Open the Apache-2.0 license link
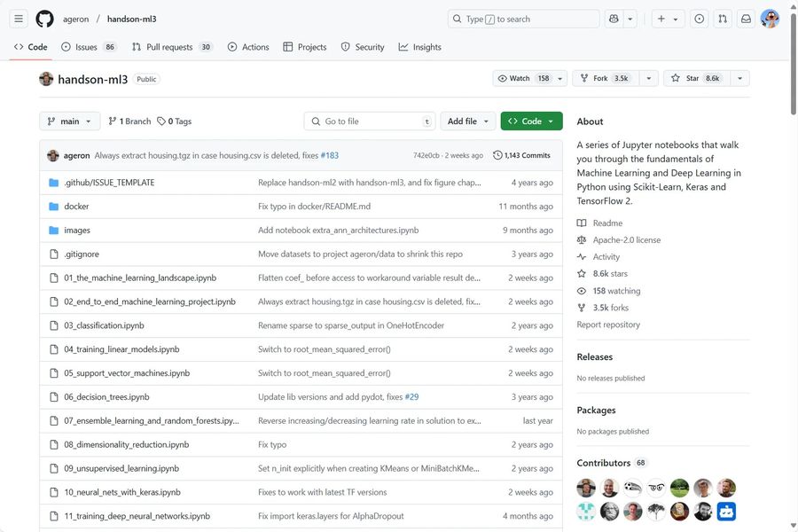Screen dimensions: 798x532 pos(626,240)
